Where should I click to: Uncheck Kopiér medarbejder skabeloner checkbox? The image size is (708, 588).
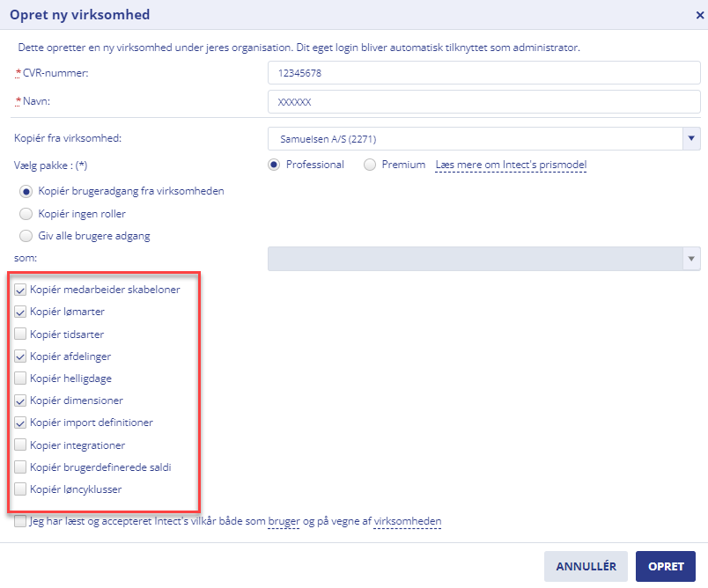[20, 290]
